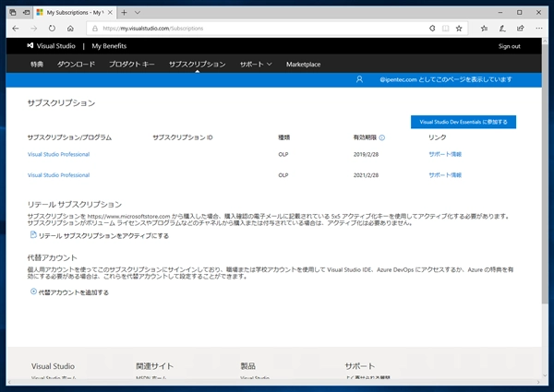Click the 2019/2/28 expiry date

point(366,154)
